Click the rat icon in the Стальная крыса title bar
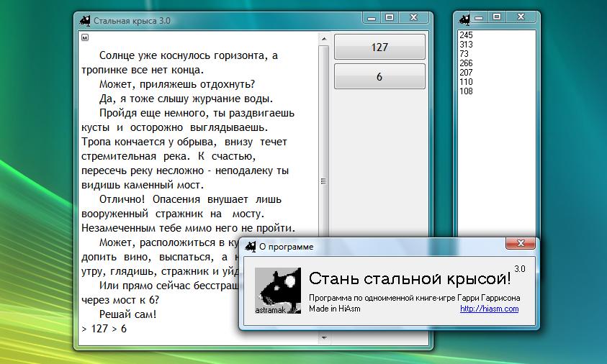The height and width of the screenshot is (364, 607). click(84, 20)
